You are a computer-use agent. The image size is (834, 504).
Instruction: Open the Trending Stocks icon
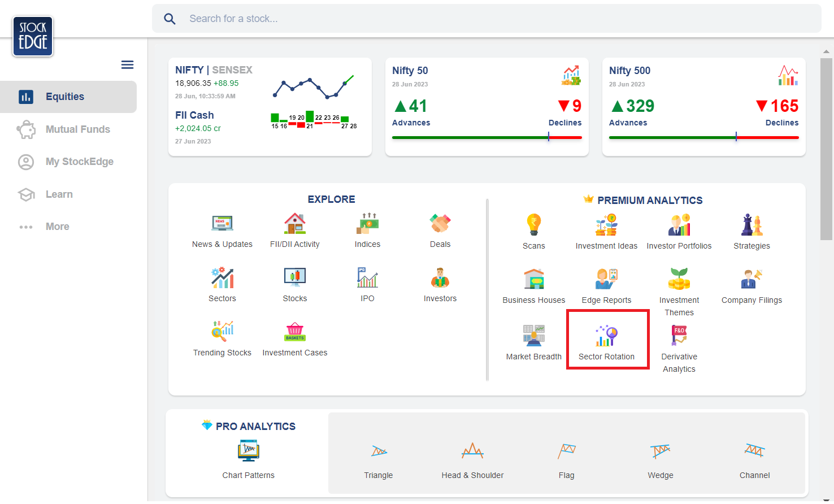point(223,331)
